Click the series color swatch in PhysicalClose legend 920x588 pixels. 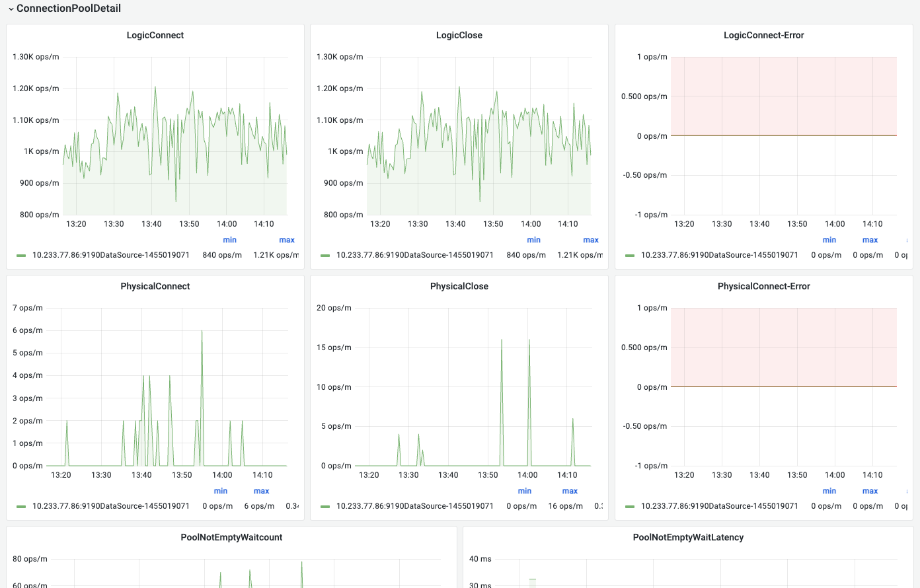tap(325, 507)
